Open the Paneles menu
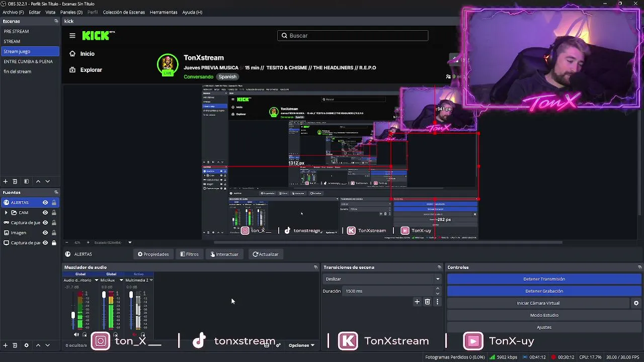 click(x=71, y=12)
